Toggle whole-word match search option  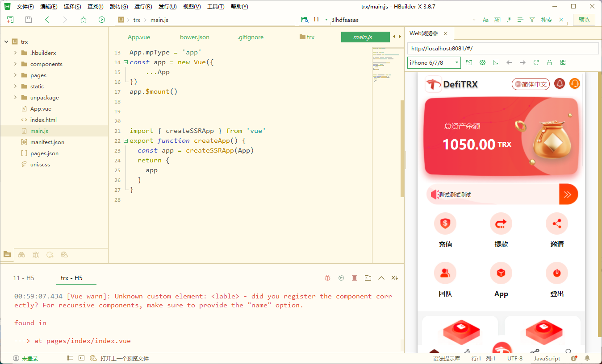tap(497, 20)
